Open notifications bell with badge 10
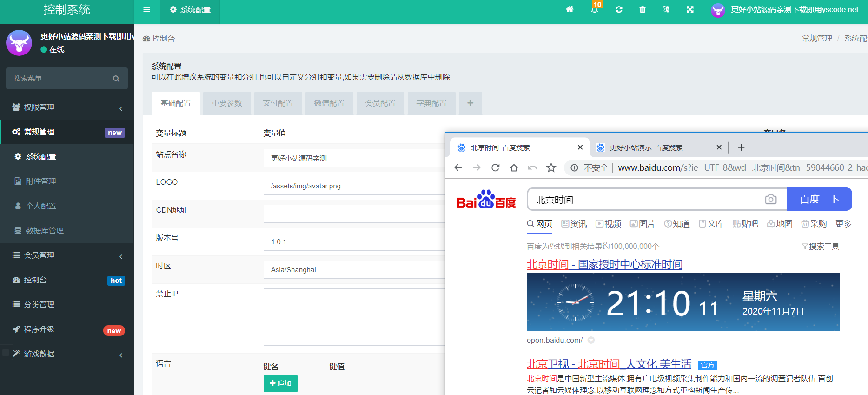The height and width of the screenshot is (395, 868). click(x=595, y=9)
